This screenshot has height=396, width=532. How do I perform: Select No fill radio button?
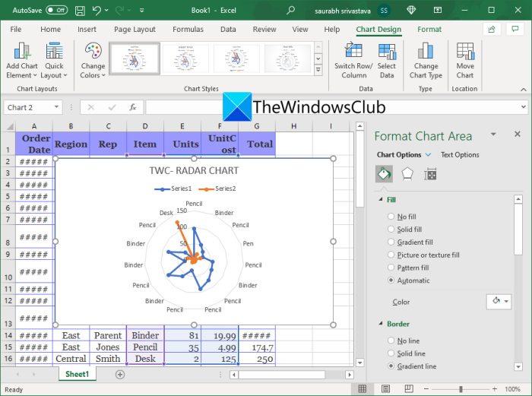click(391, 217)
